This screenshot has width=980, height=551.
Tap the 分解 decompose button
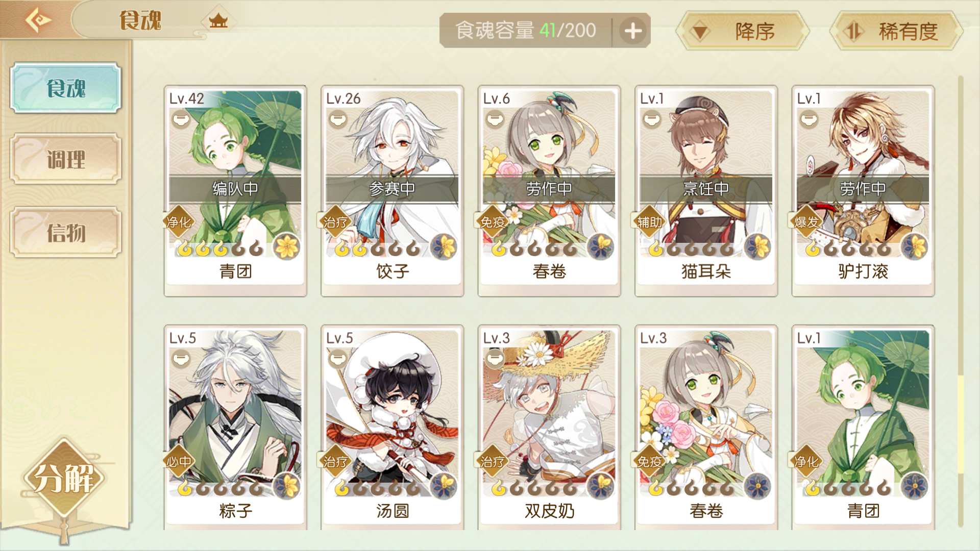pyautogui.click(x=64, y=479)
